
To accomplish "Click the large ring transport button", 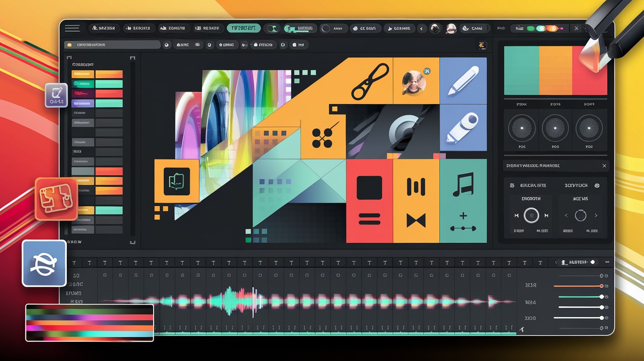I will (531, 215).
